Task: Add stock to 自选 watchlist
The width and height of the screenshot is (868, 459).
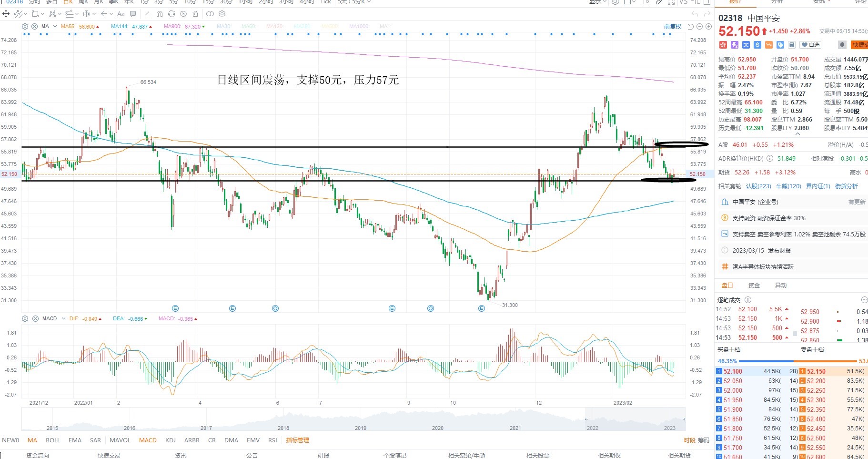Action: click(x=810, y=45)
